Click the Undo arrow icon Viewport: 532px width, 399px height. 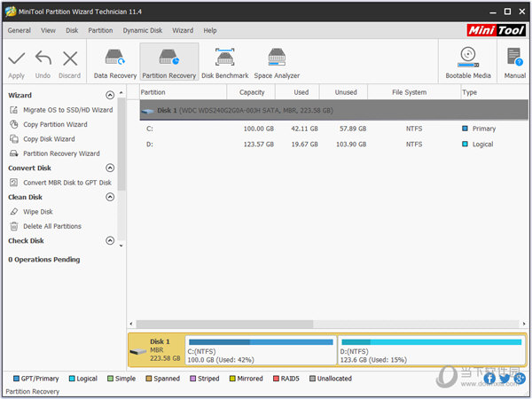point(43,58)
